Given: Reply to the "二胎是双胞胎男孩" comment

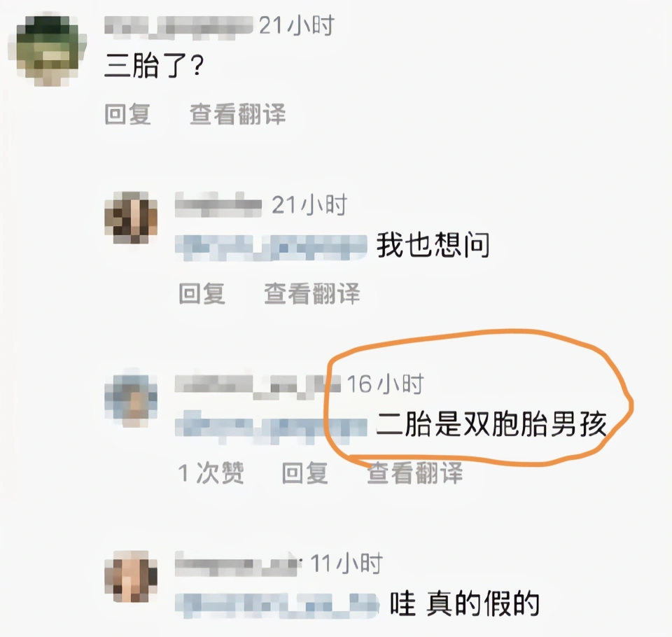Looking at the screenshot, I should (305, 472).
